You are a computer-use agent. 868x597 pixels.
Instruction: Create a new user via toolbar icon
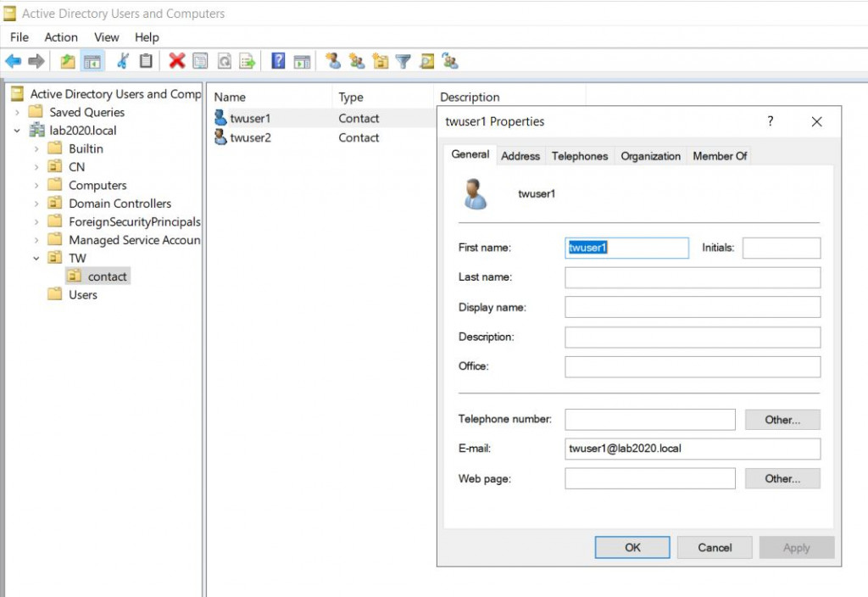point(332,61)
